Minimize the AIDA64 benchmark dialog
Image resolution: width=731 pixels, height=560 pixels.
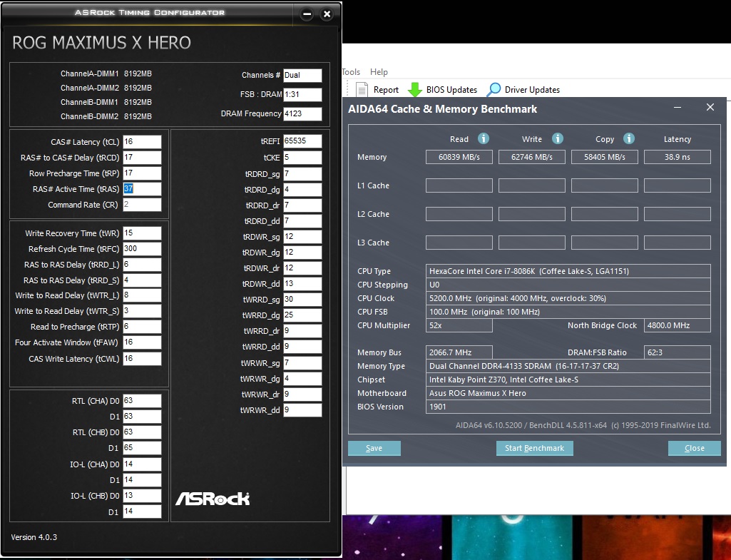[678, 108]
